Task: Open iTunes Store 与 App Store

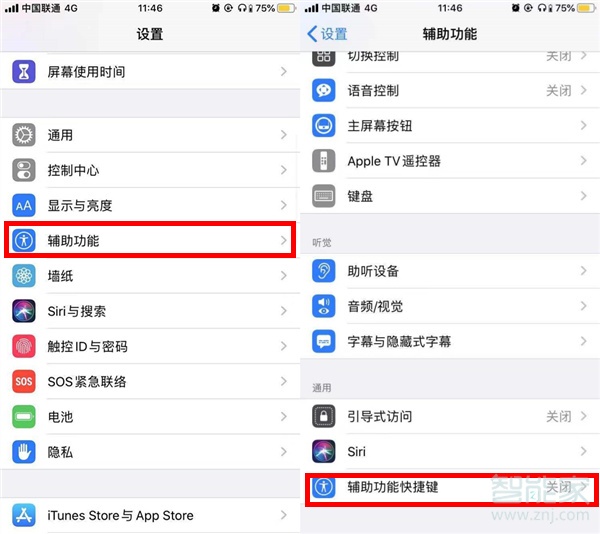Action: 150,515
